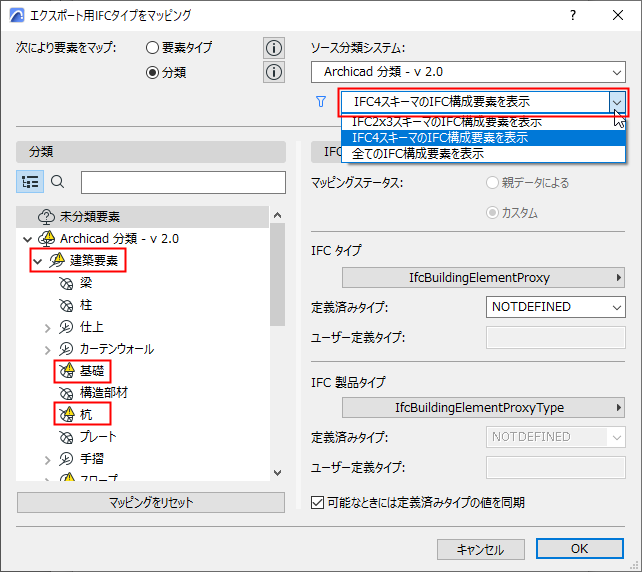Click the help question mark button
Viewport: 642px width, 572px height.
(x=573, y=16)
